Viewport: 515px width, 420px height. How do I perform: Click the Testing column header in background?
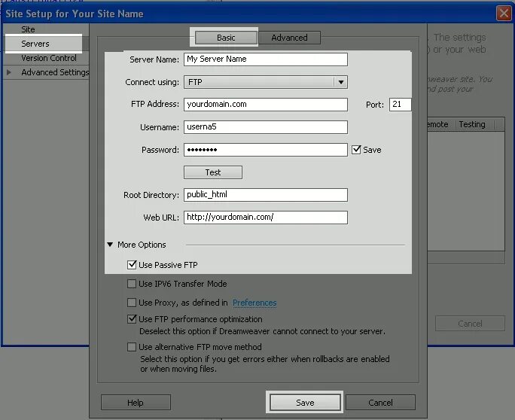tap(472, 124)
